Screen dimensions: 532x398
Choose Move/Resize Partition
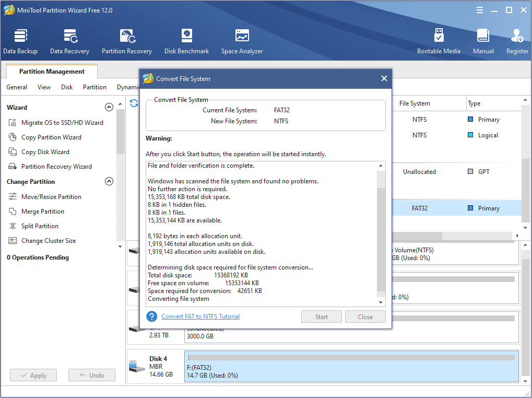[x=45, y=197]
